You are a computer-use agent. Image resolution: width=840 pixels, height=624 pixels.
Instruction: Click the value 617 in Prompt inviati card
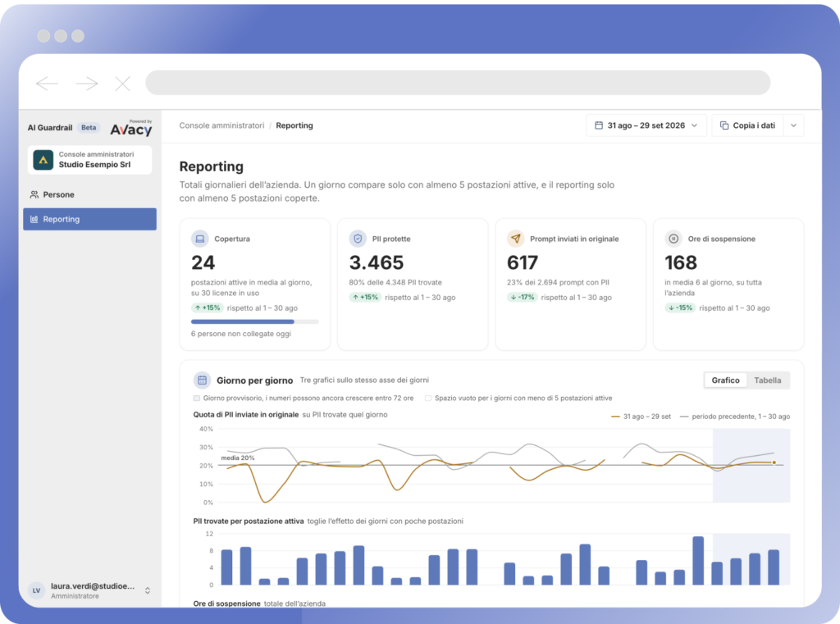pyautogui.click(x=523, y=263)
